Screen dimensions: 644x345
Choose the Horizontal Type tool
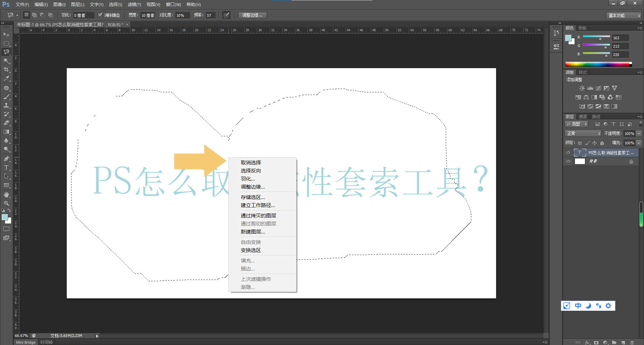[x=6, y=167]
